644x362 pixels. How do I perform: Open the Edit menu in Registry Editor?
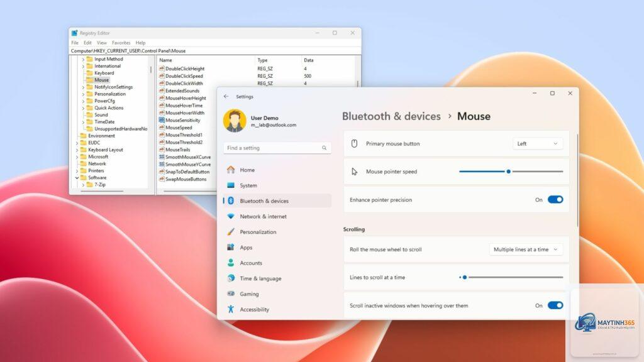[x=87, y=43]
